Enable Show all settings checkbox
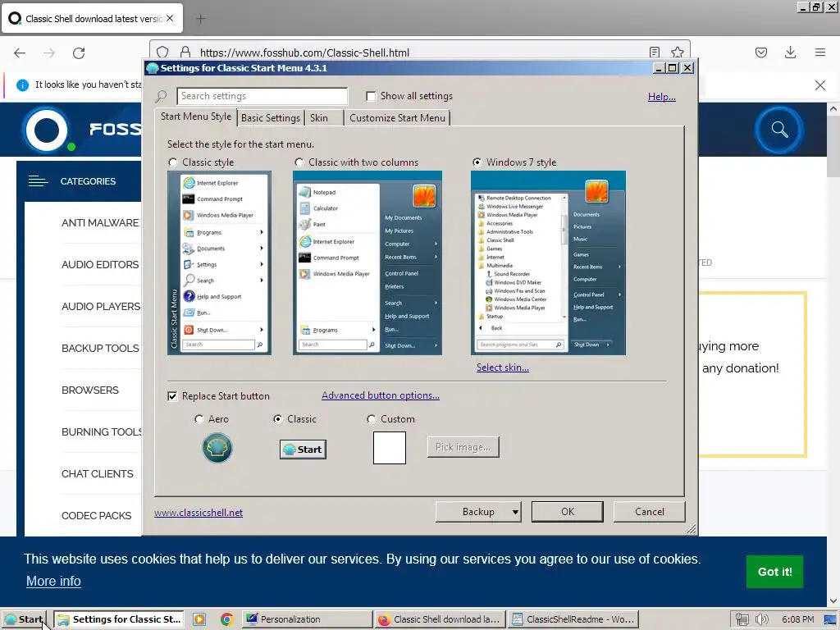840x630 pixels. (x=371, y=96)
